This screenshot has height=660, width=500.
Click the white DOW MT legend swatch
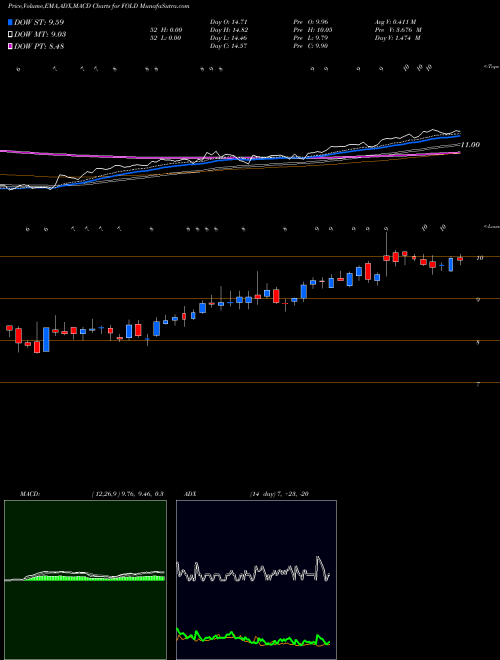coord(11,35)
